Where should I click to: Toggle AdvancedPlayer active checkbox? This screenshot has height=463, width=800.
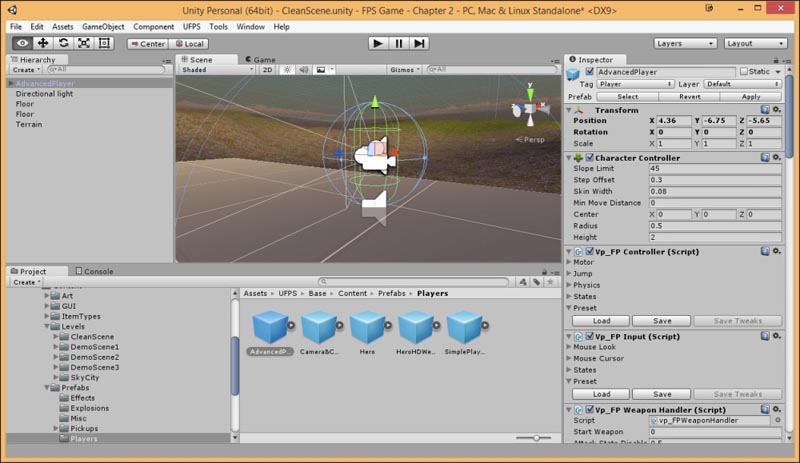point(590,72)
